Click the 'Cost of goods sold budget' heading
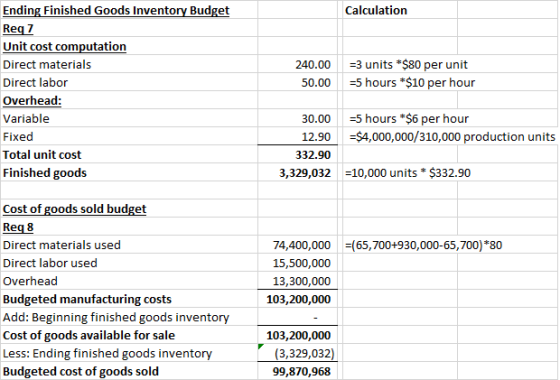Viewport: 560px width, 380px height. click(x=129, y=209)
